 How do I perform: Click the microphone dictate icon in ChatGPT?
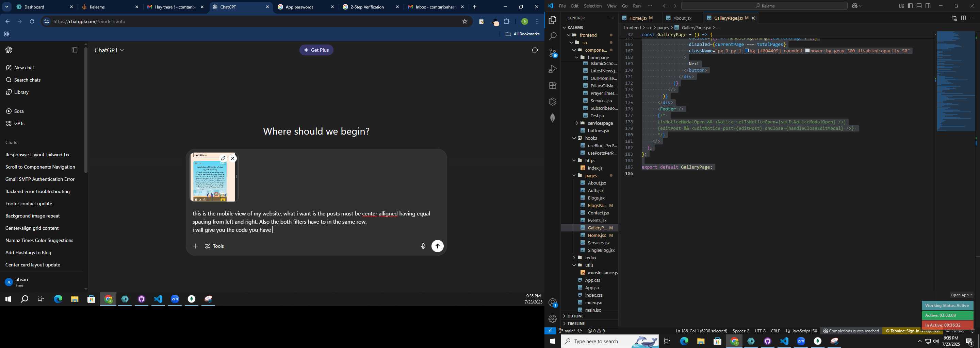pos(423,246)
